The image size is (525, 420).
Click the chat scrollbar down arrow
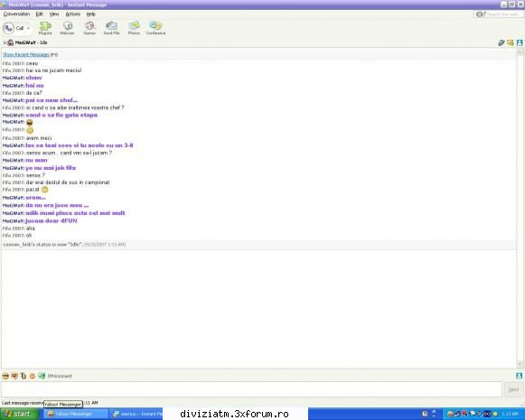520,364
